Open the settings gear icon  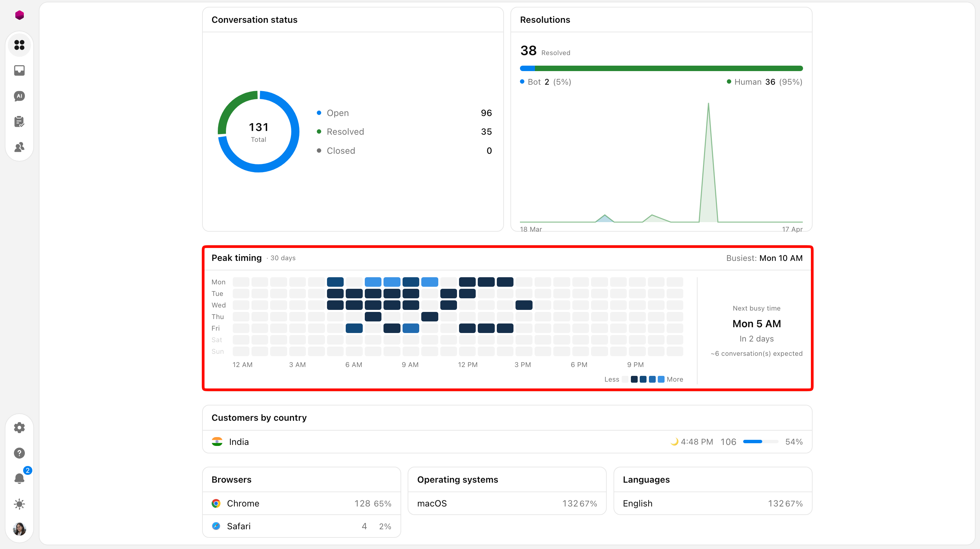19,428
